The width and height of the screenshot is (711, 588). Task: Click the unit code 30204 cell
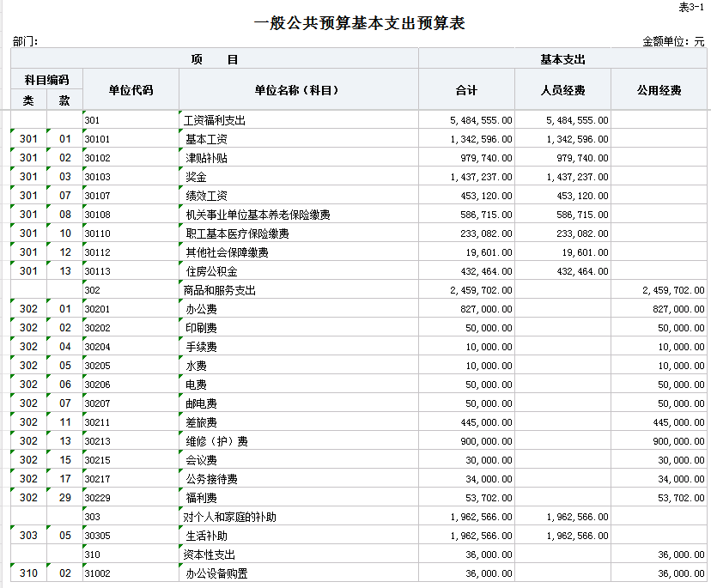pos(131,347)
